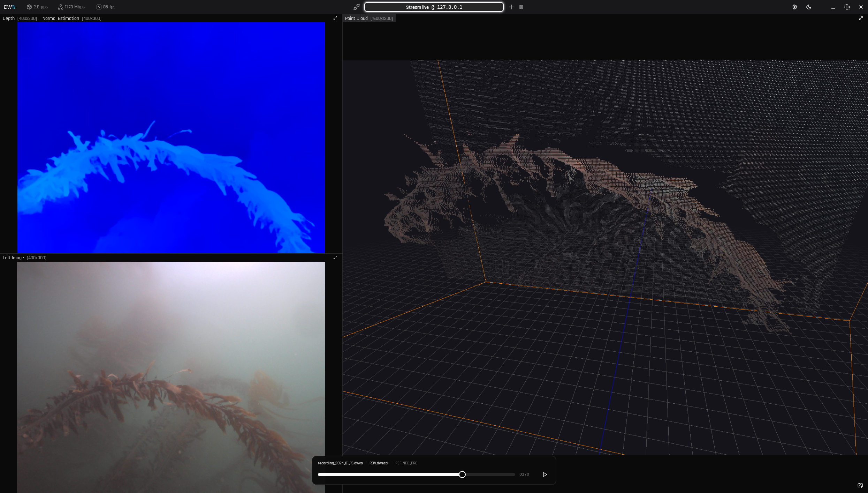Click the Stream live address field

pos(434,7)
